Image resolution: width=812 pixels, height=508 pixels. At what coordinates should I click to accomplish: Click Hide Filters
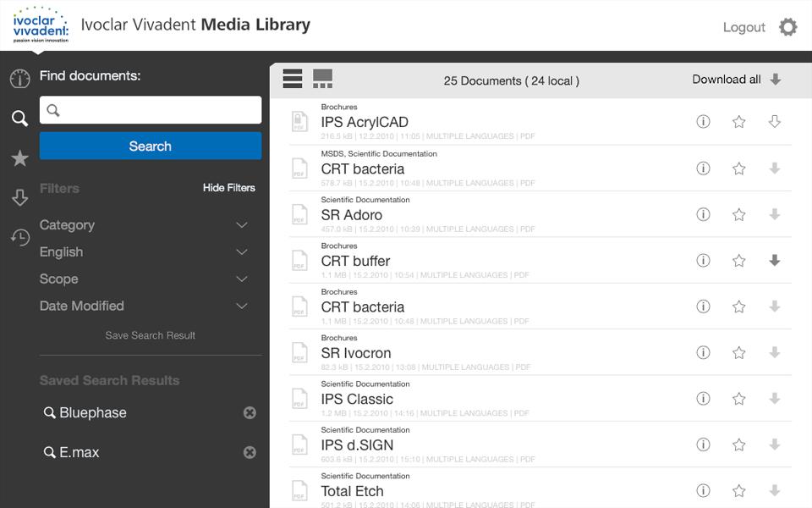tap(229, 188)
